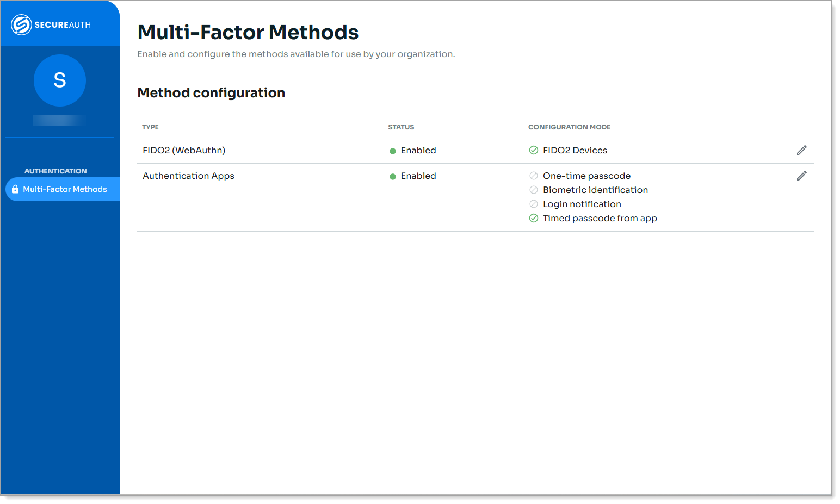The height and width of the screenshot is (504, 840).
Task: Click the FIDO2 (WebAuthn) row label
Action: [x=184, y=151]
